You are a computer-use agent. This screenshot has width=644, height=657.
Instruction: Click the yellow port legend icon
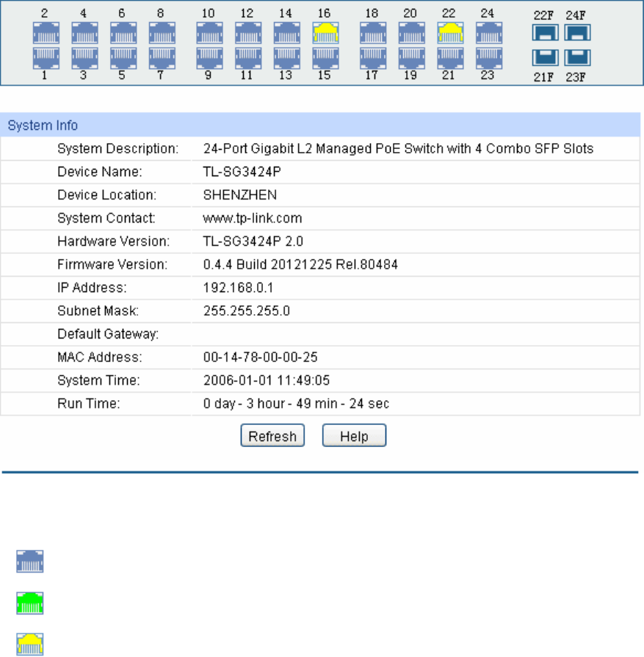pos(30,645)
